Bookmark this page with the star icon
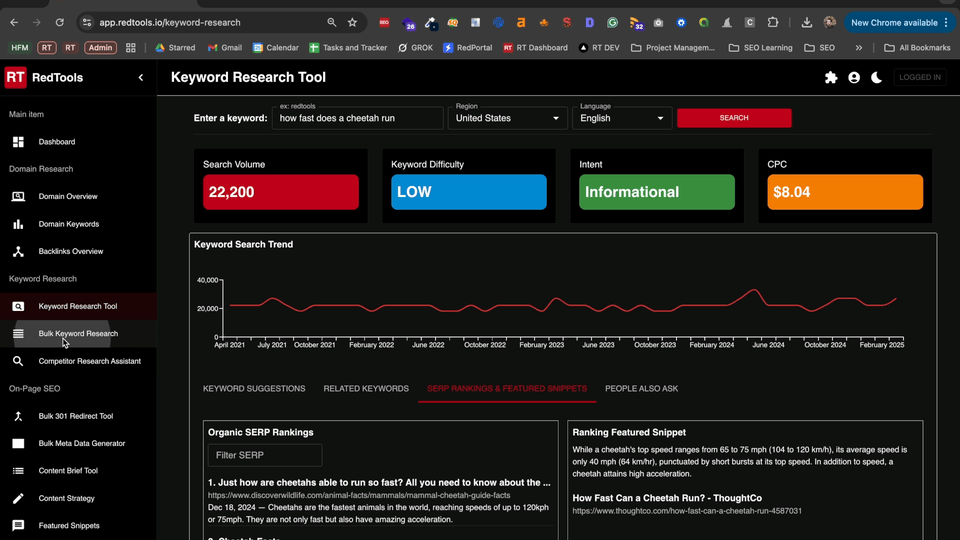The width and height of the screenshot is (960, 540). [x=352, y=22]
